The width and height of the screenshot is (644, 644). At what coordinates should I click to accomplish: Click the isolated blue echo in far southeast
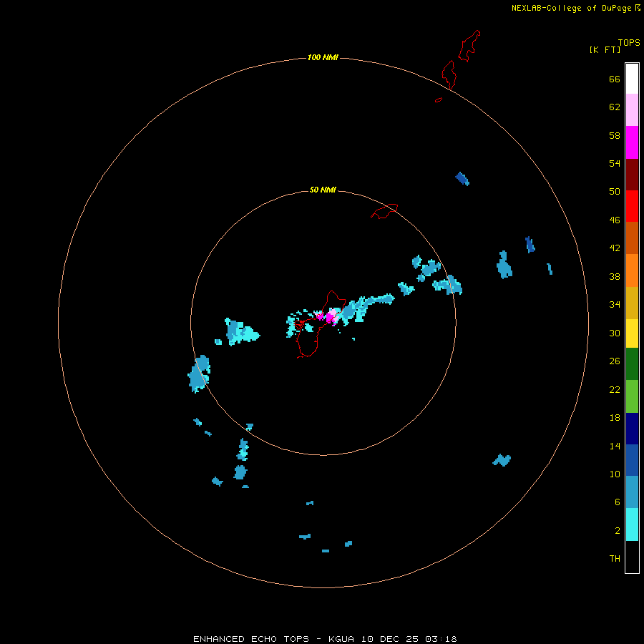click(502, 460)
